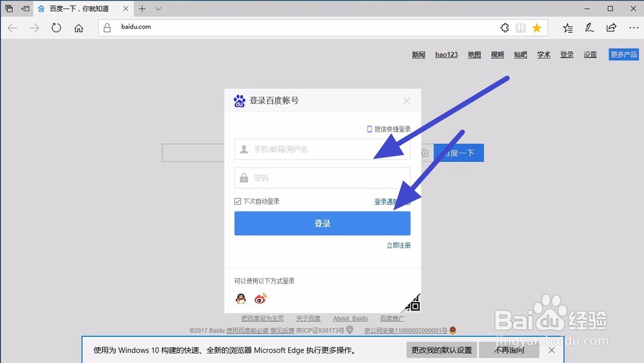This screenshot has width=644, height=363.
Task: Click the 京公网安备 record link
Action: (x=406, y=331)
